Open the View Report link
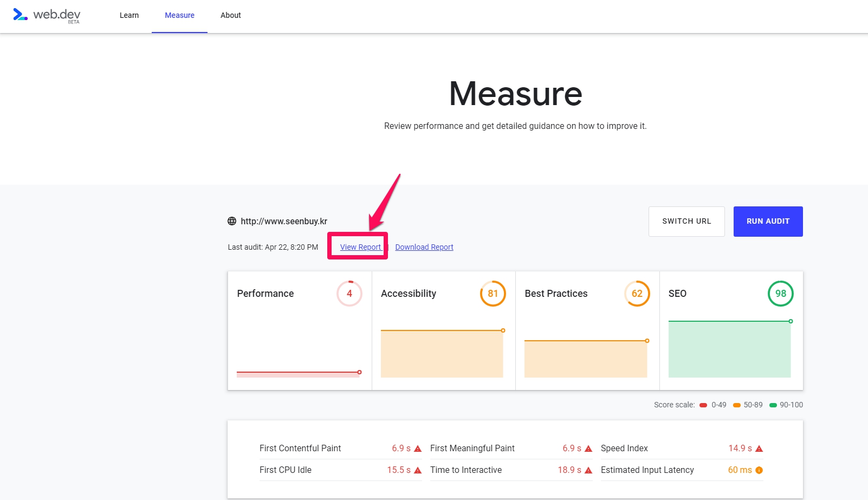The image size is (868, 500). pyautogui.click(x=360, y=247)
